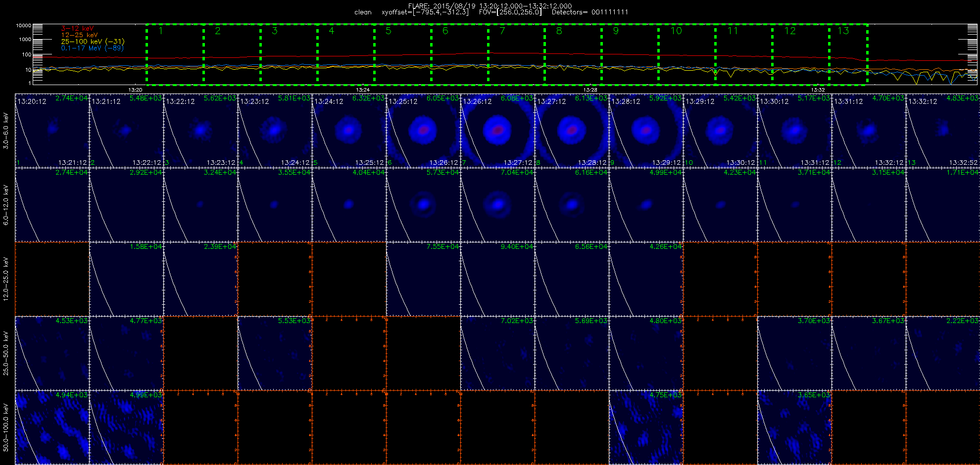Open the 13:32:12 image in 3.0-6.0 keV row

click(943, 131)
